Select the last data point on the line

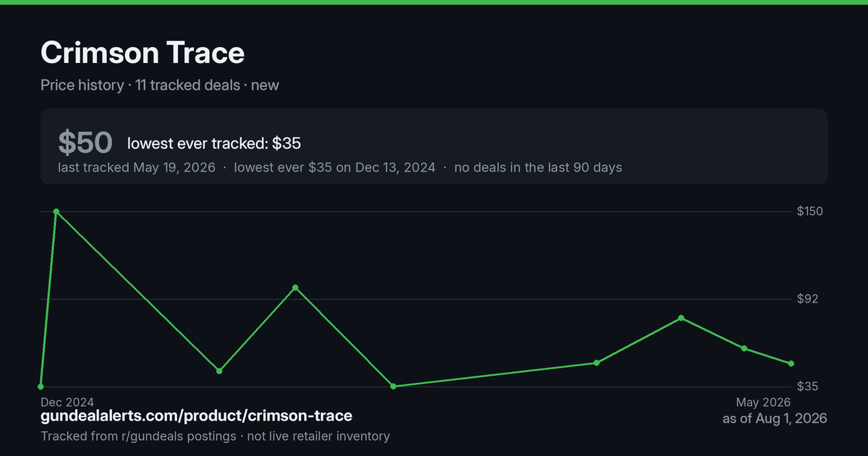pyautogui.click(x=791, y=363)
